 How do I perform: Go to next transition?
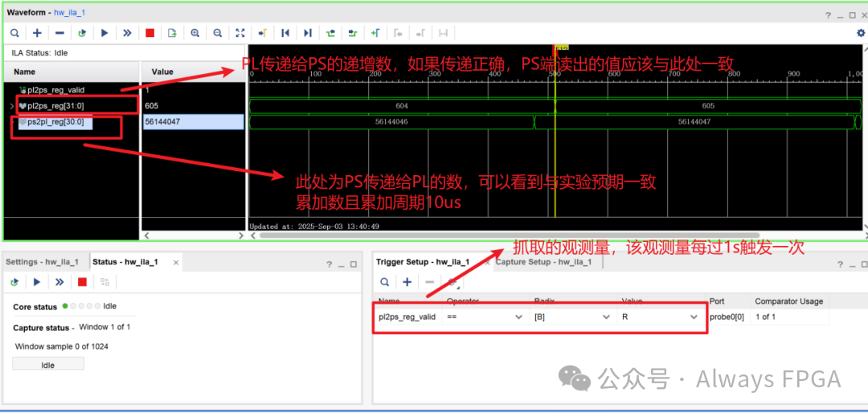pos(353,33)
